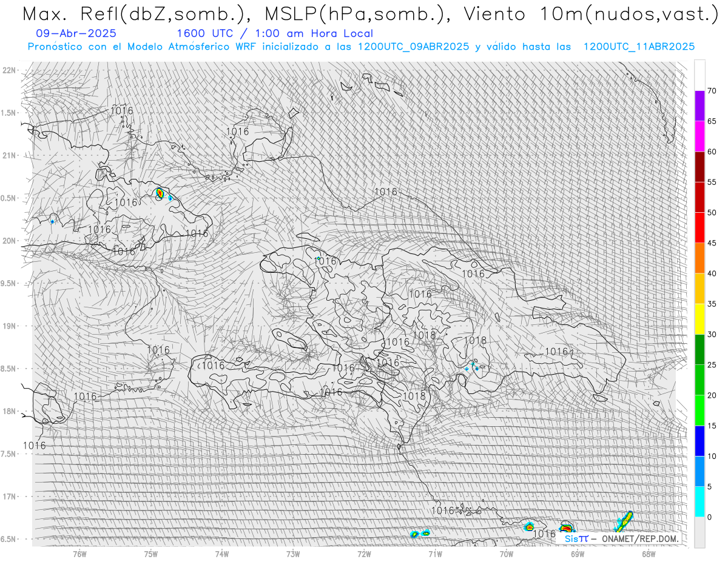Select '1600 UTC / 1:00 am Hora Local'
The width and height of the screenshot is (728, 562).
pos(275,34)
